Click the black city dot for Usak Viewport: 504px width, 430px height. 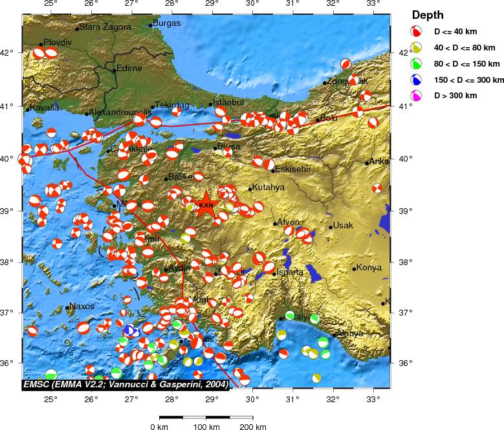[331, 228]
